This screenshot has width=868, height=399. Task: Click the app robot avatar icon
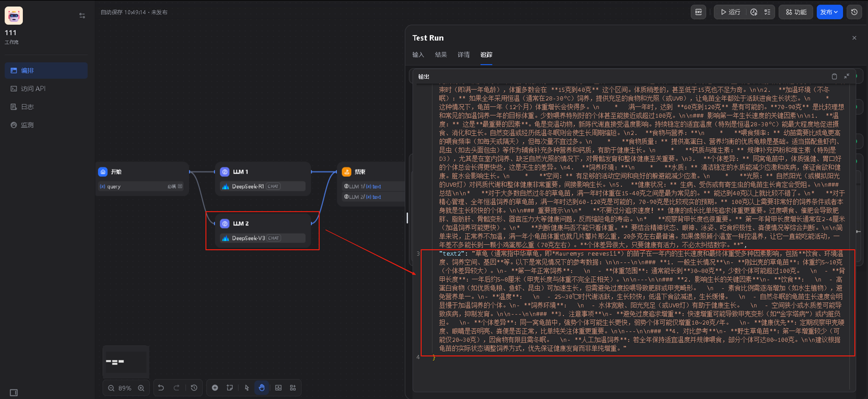point(13,16)
